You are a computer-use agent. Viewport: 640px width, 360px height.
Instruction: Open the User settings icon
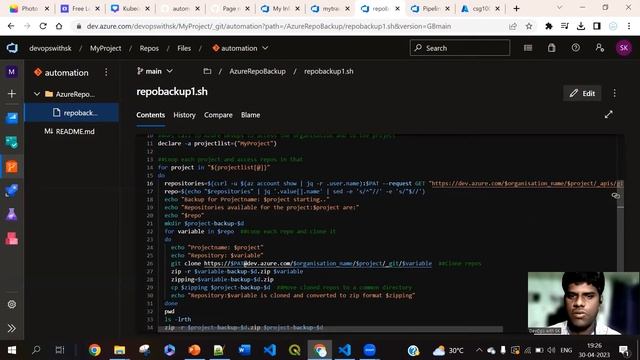tap(600, 48)
